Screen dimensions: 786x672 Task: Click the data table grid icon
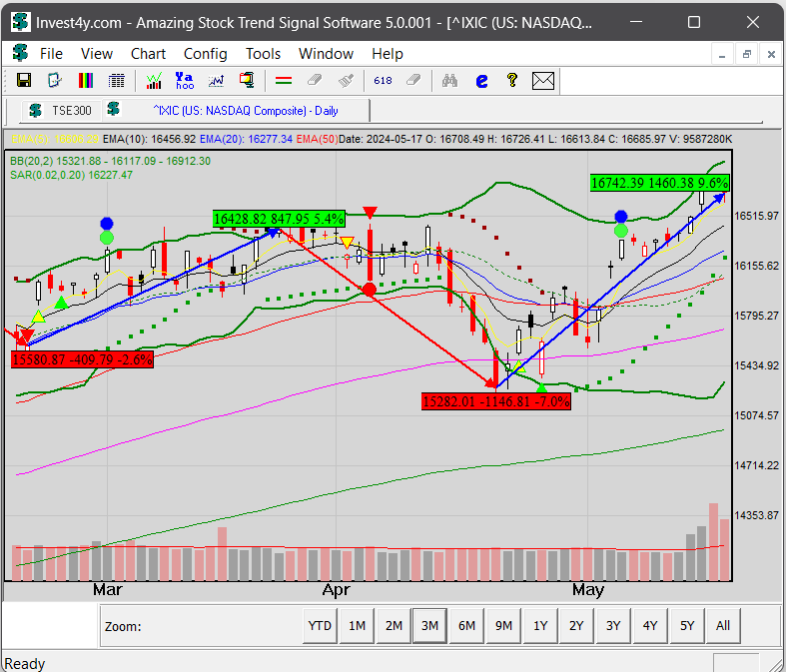117,81
